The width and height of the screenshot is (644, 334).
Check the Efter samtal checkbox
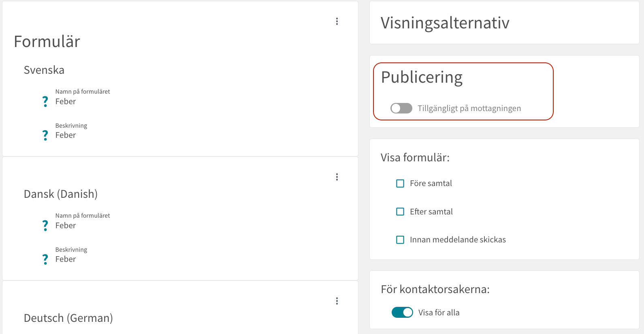coord(400,212)
